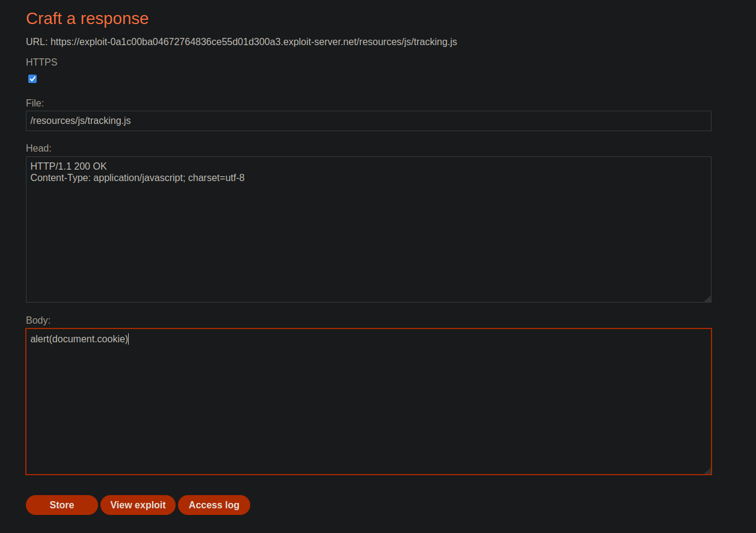The width and height of the screenshot is (756, 533).
Task: Click the blank area inside Body textarea
Action: point(368,415)
